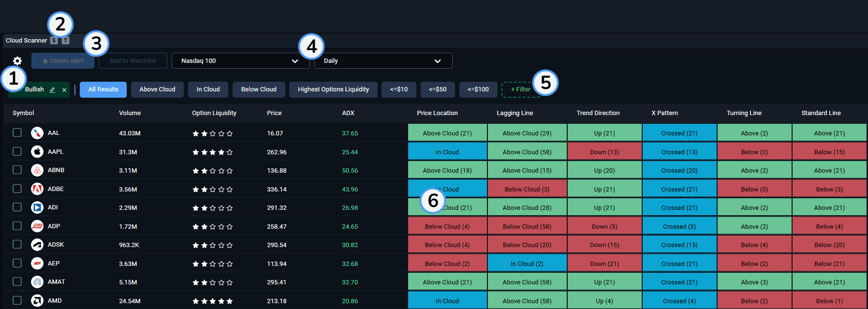Click the AAL company logo
The width and height of the screenshot is (868, 309).
[x=37, y=133]
